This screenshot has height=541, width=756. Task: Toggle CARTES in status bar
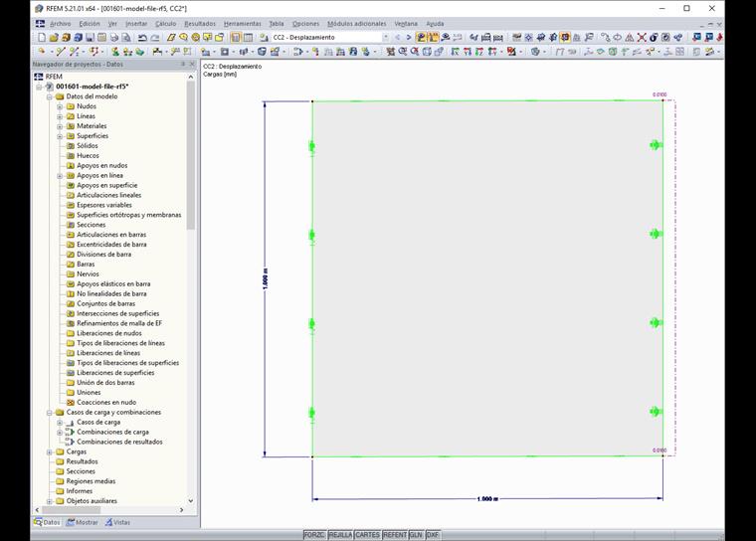click(x=367, y=535)
